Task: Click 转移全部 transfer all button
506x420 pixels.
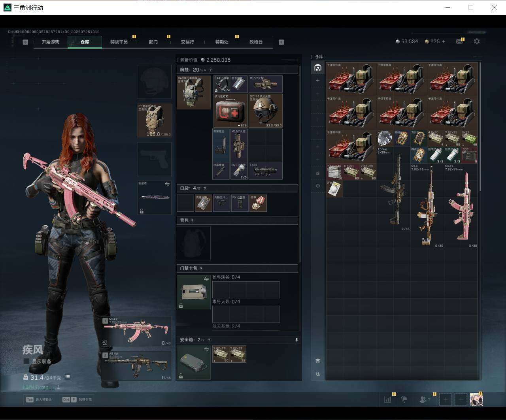Action: pyautogui.click(x=77, y=399)
